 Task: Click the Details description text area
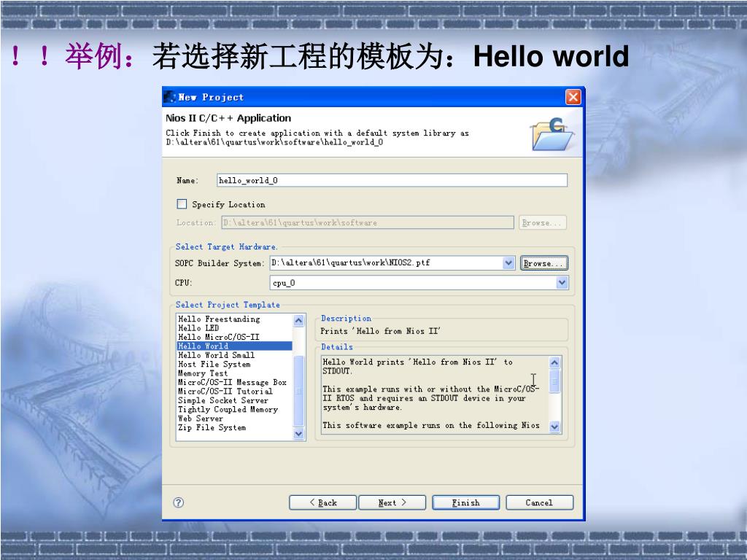(435, 394)
